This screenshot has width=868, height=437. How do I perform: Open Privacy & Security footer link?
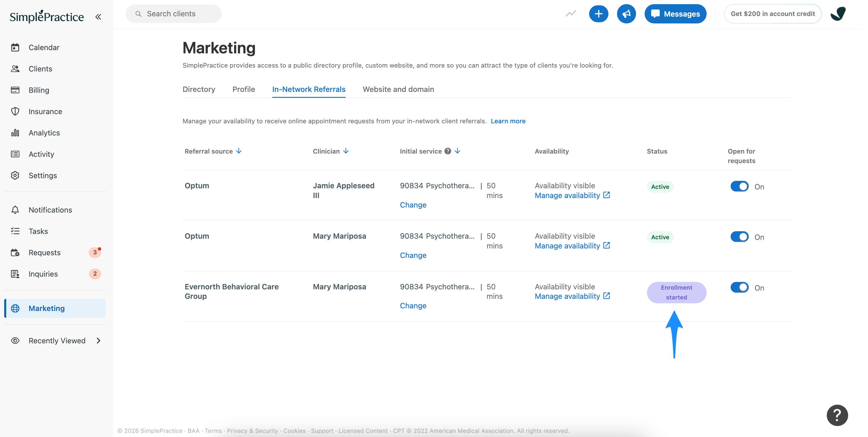click(x=252, y=430)
